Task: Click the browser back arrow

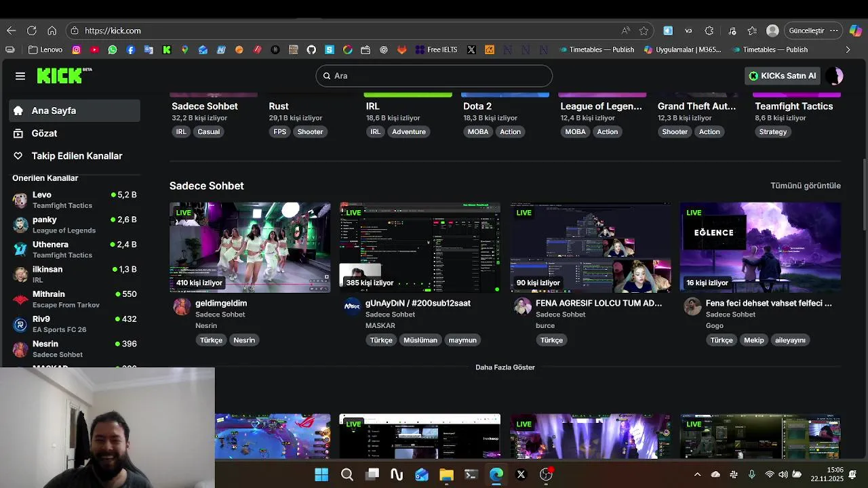Action: pos(11,30)
